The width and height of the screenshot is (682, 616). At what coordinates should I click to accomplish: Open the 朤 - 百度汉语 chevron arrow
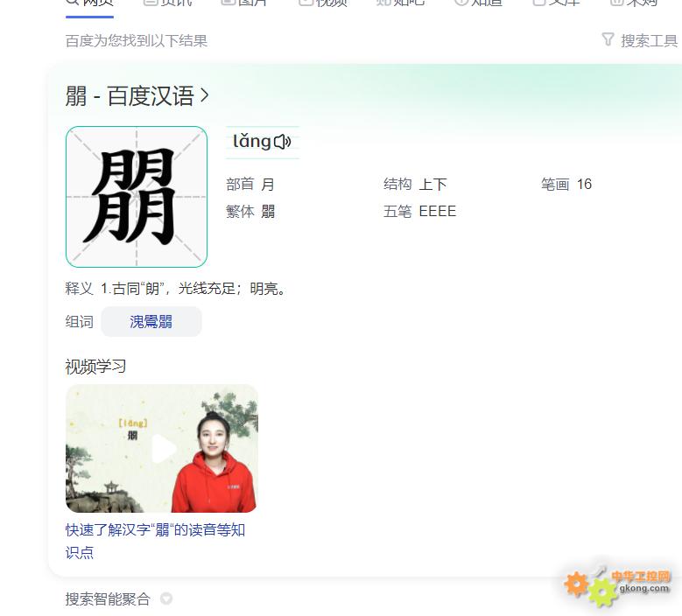(x=205, y=95)
